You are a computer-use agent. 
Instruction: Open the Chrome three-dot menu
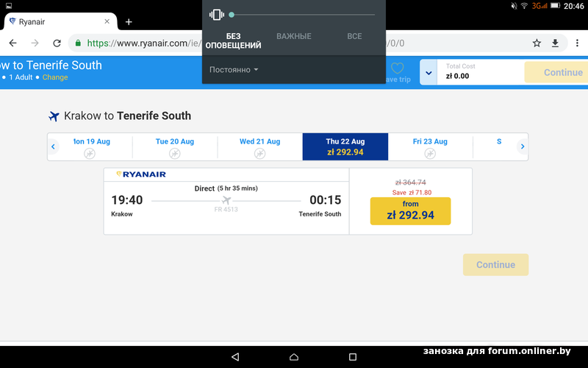[577, 43]
